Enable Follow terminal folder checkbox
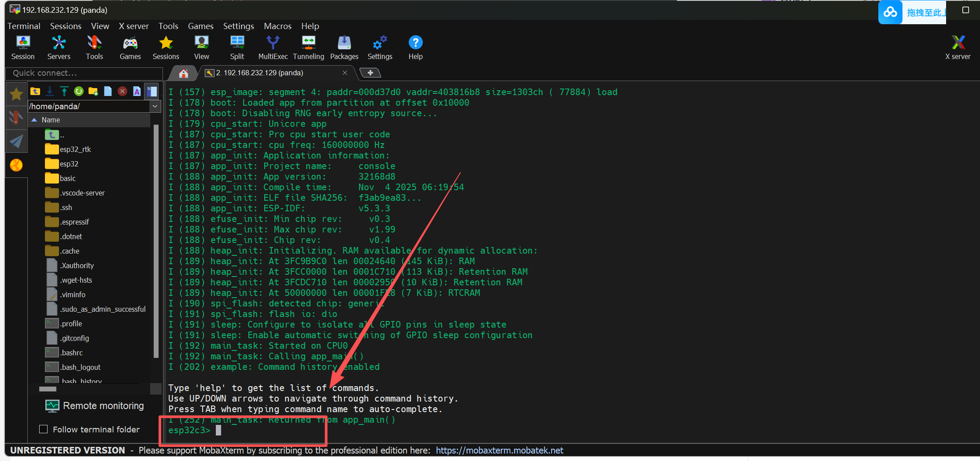Image resolution: width=980 pixels, height=461 pixels. [44, 429]
